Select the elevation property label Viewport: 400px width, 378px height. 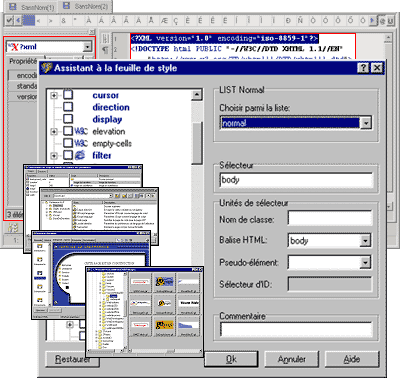click(109, 131)
